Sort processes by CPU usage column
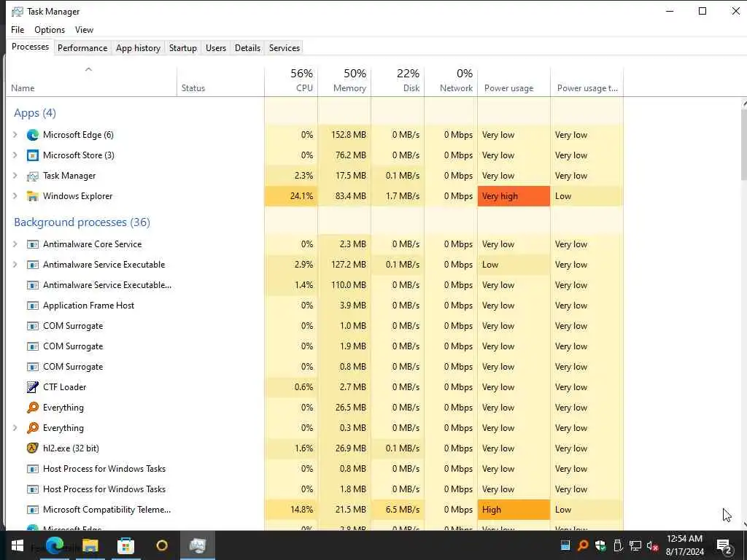 point(291,82)
